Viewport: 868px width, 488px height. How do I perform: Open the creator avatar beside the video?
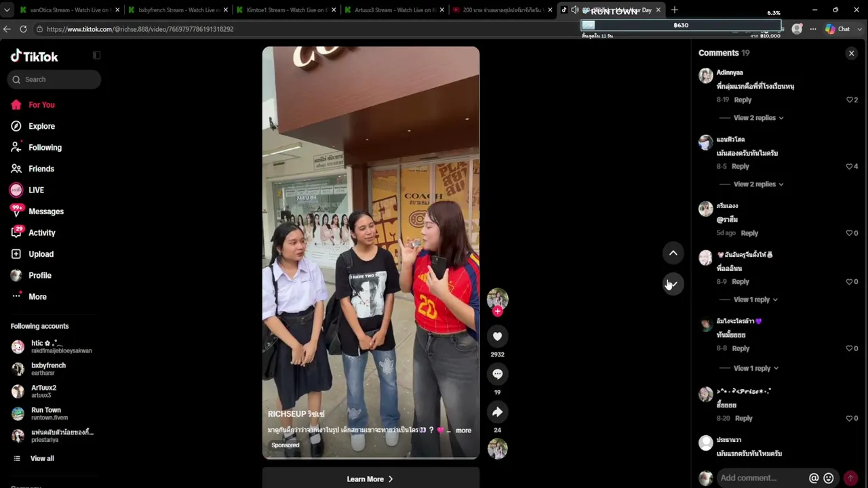point(497,299)
